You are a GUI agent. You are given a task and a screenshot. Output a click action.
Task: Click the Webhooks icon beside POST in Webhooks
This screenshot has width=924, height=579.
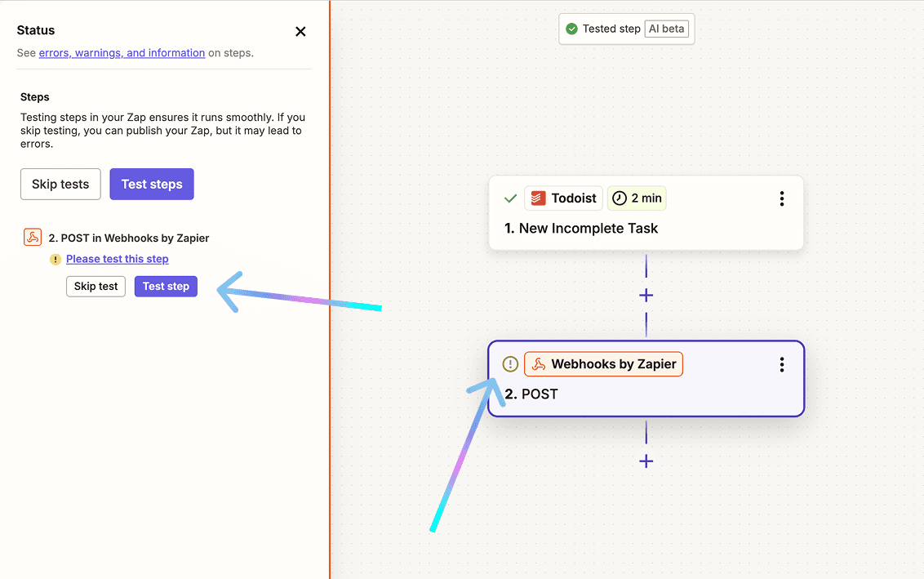(33, 237)
